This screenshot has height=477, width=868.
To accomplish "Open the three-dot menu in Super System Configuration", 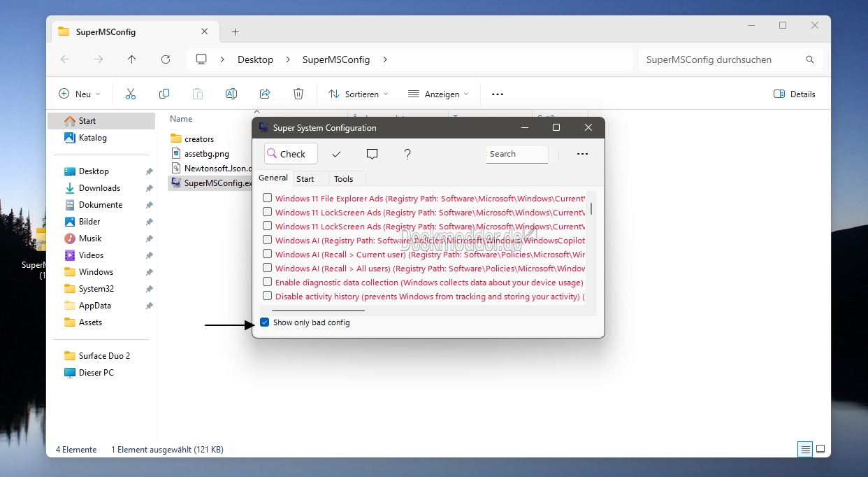I will (x=582, y=154).
